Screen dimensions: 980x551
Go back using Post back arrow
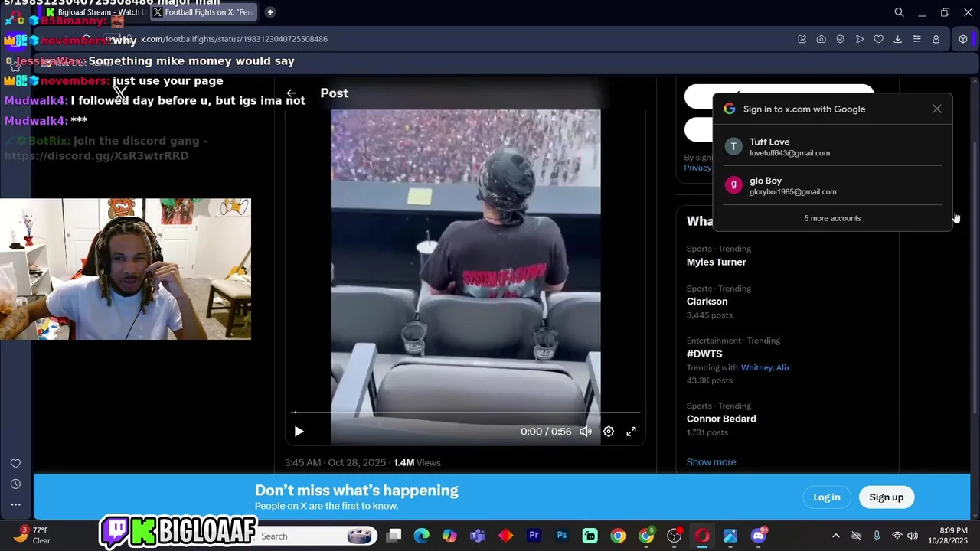click(x=291, y=93)
